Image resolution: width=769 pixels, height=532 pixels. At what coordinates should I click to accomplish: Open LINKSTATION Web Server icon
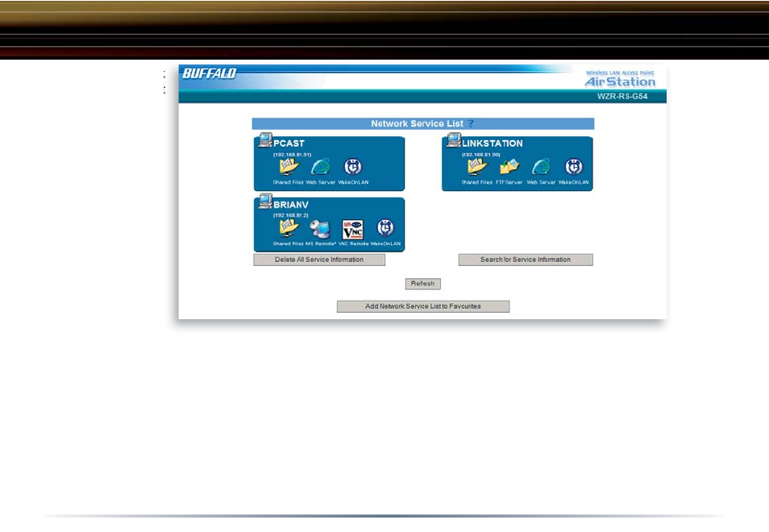(x=542, y=167)
